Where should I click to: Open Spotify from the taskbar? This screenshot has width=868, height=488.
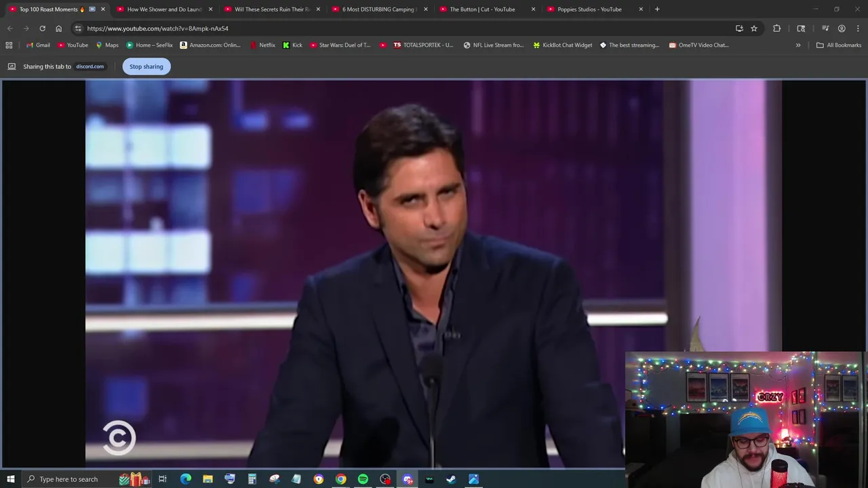[x=363, y=479]
